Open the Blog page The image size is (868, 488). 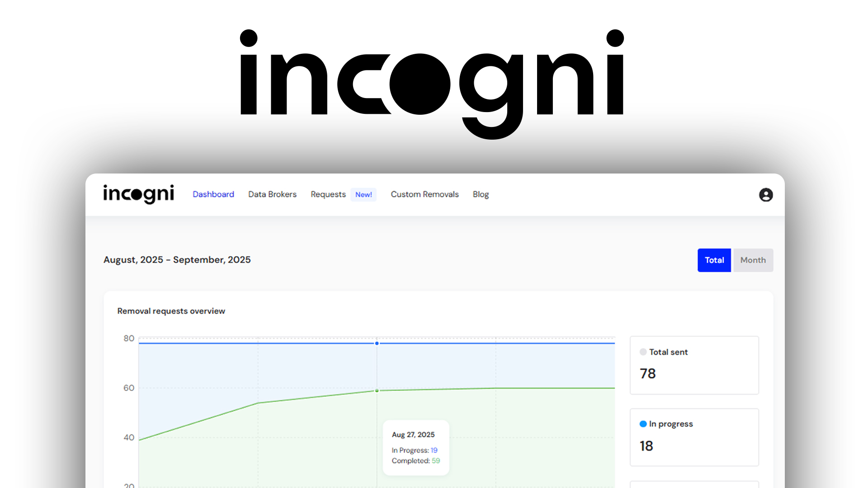pos(481,194)
